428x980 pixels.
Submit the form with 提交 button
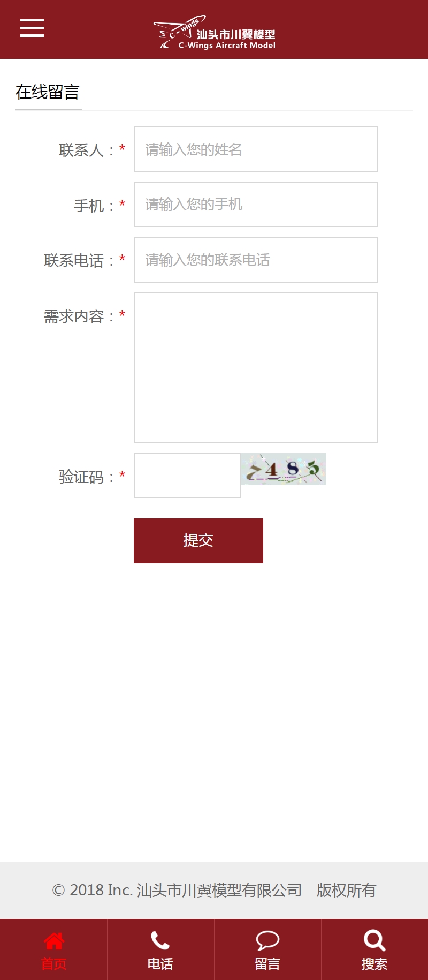pyautogui.click(x=198, y=541)
